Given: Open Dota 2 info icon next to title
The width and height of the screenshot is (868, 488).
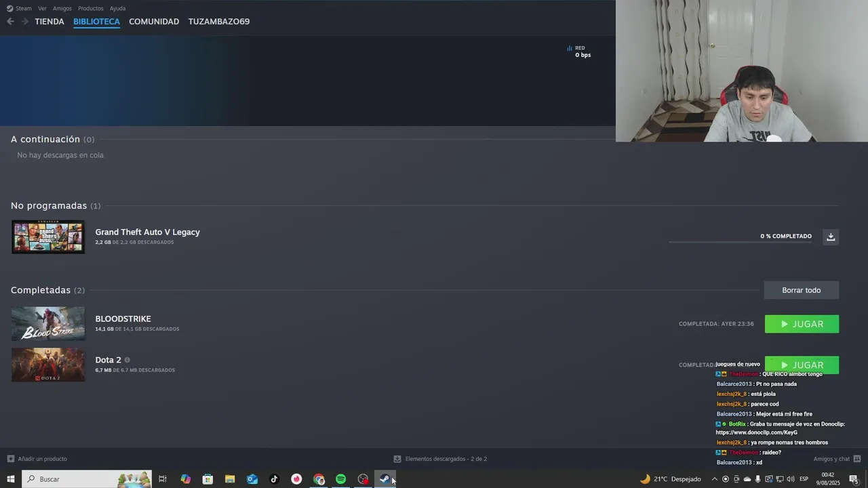Looking at the screenshot, I should [127, 360].
